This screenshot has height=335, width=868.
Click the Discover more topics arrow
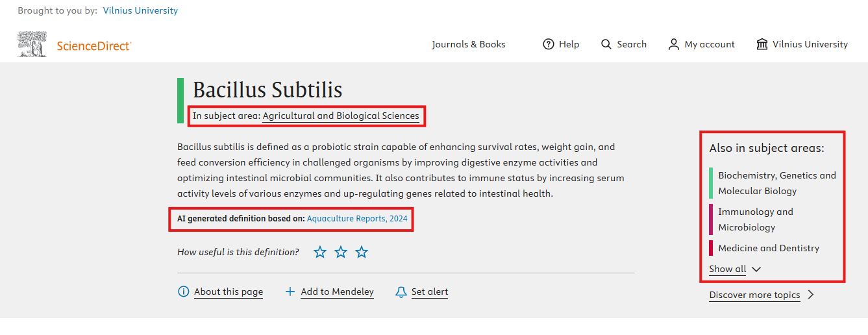(x=811, y=295)
